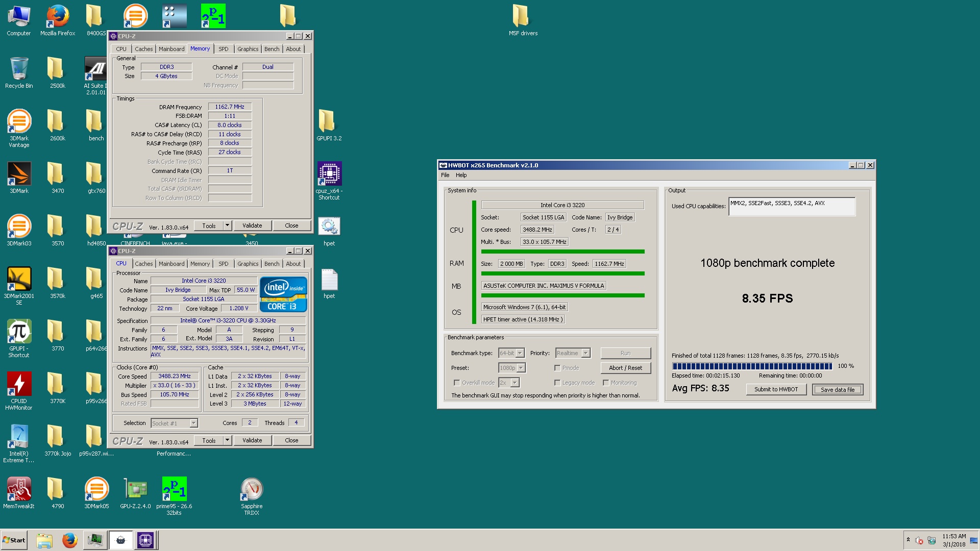Expand Tools arrow in Memory CPU-Z window
This screenshot has height=551, width=980.
point(228,226)
